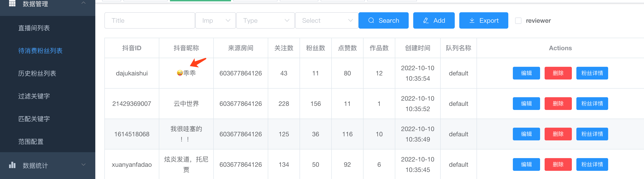Open 粉丝详情 for dajukaishui row
Image resolution: width=644 pixels, height=179 pixels.
pyautogui.click(x=592, y=73)
